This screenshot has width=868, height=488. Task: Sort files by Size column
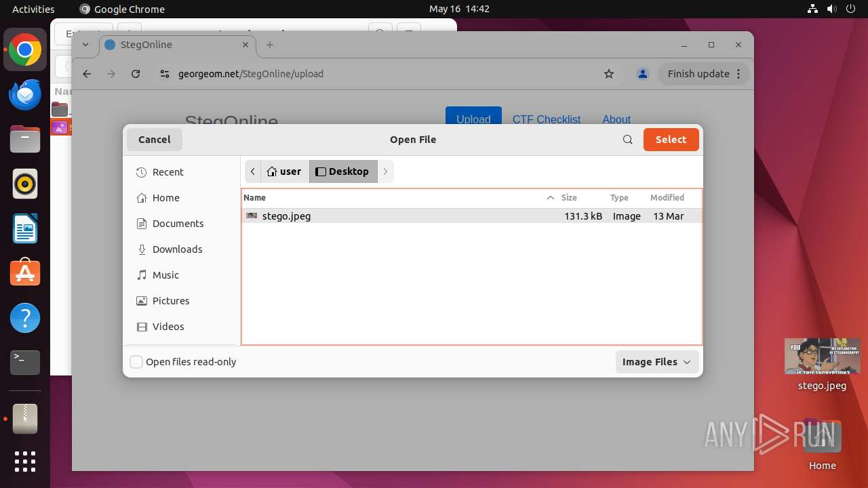point(580,198)
